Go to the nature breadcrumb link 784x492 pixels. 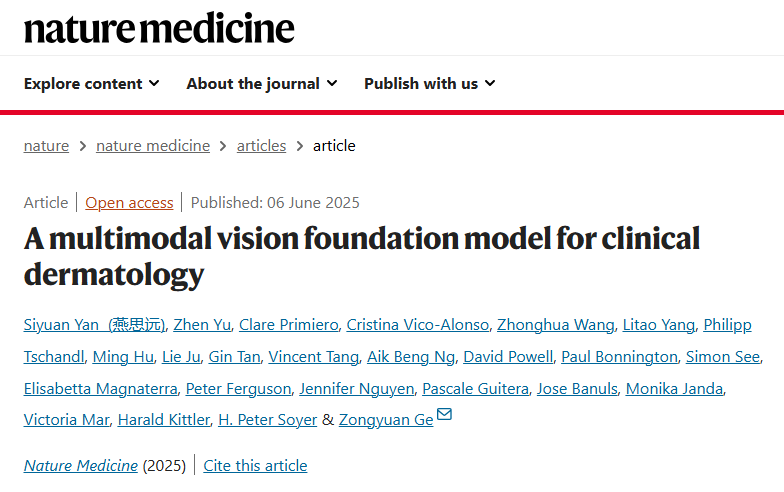[46, 146]
